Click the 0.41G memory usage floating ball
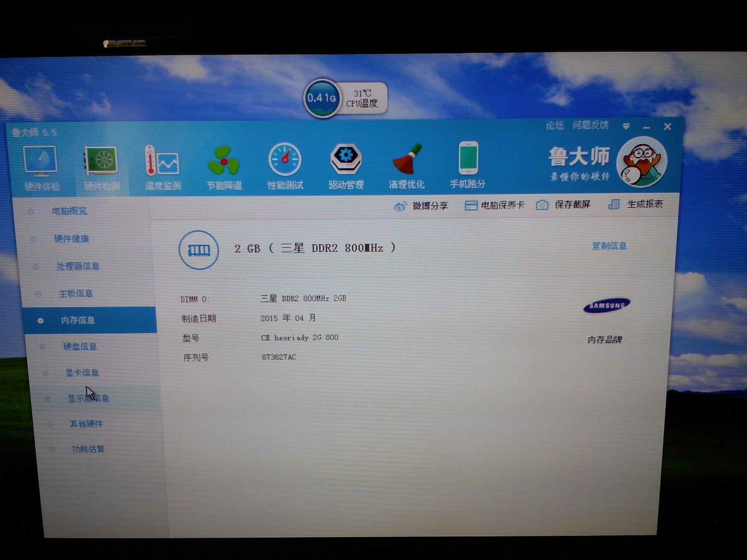 [x=322, y=98]
